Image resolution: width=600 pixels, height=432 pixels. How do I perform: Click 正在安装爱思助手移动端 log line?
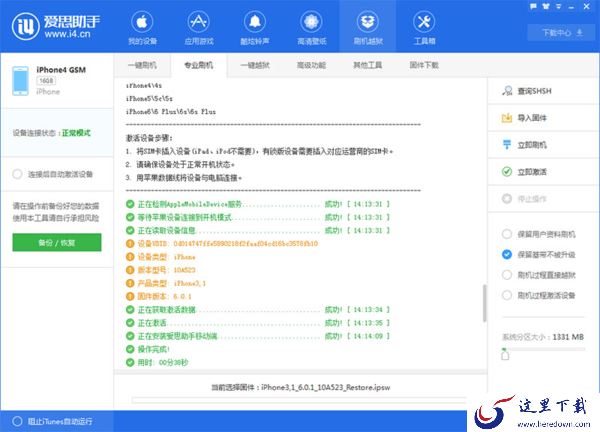(258, 336)
